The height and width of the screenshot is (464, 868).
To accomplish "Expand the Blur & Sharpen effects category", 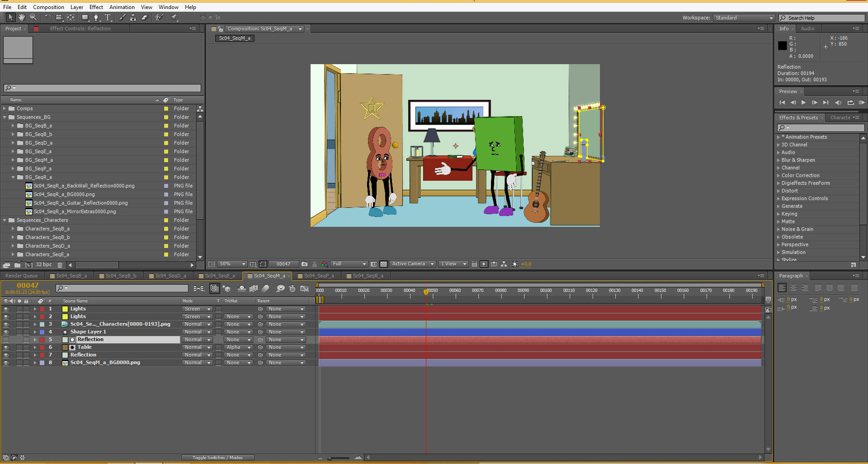I will [x=778, y=160].
